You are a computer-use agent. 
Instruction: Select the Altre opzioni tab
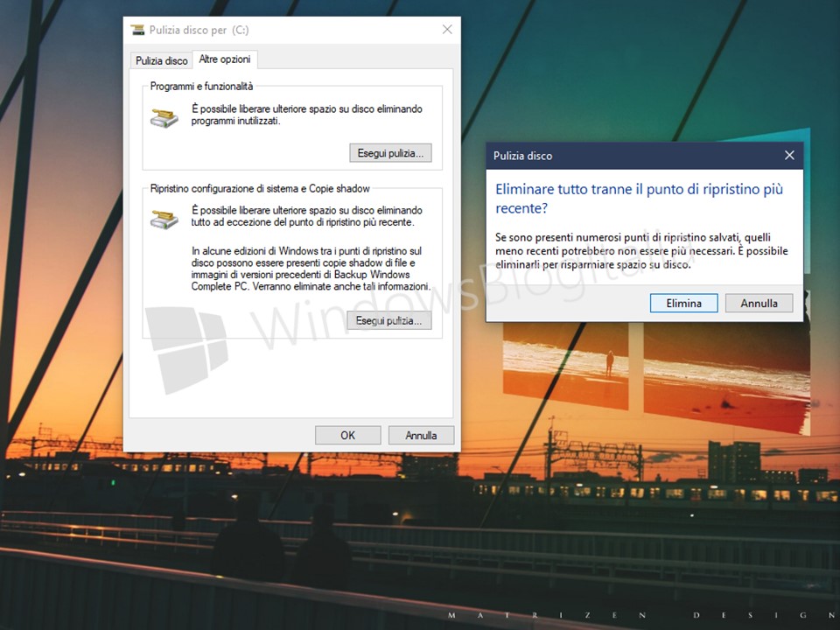pyautogui.click(x=224, y=59)
